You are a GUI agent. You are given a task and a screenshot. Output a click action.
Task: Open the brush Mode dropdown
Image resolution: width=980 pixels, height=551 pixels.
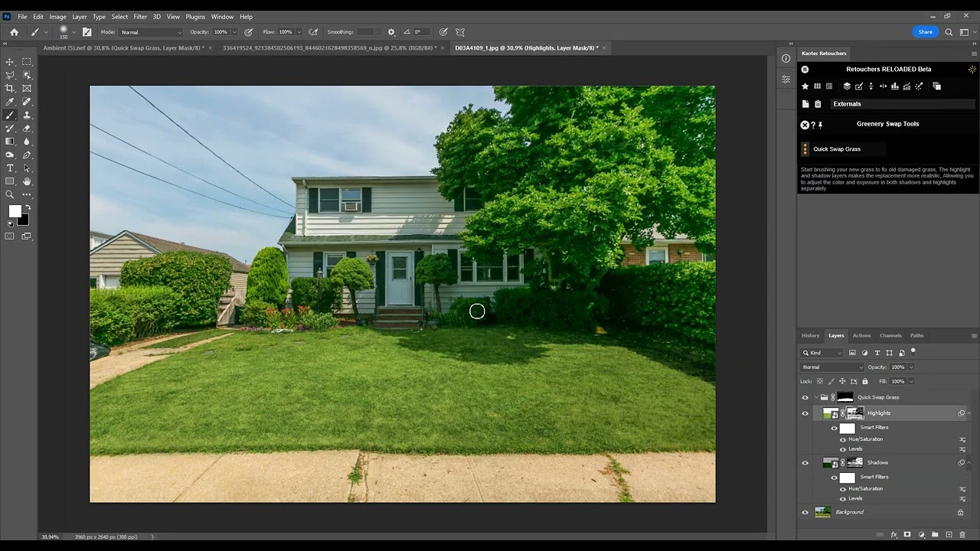click(151, 32)
